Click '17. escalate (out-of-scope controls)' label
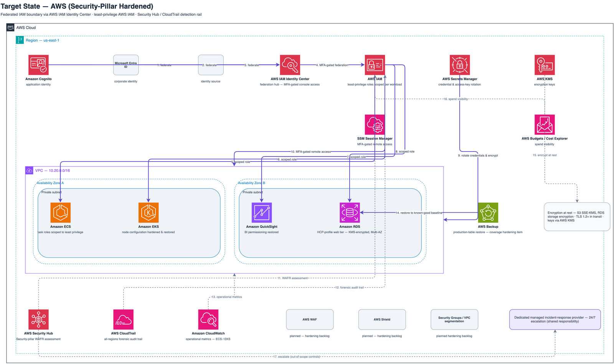614x364 pixels. (297, 357)
